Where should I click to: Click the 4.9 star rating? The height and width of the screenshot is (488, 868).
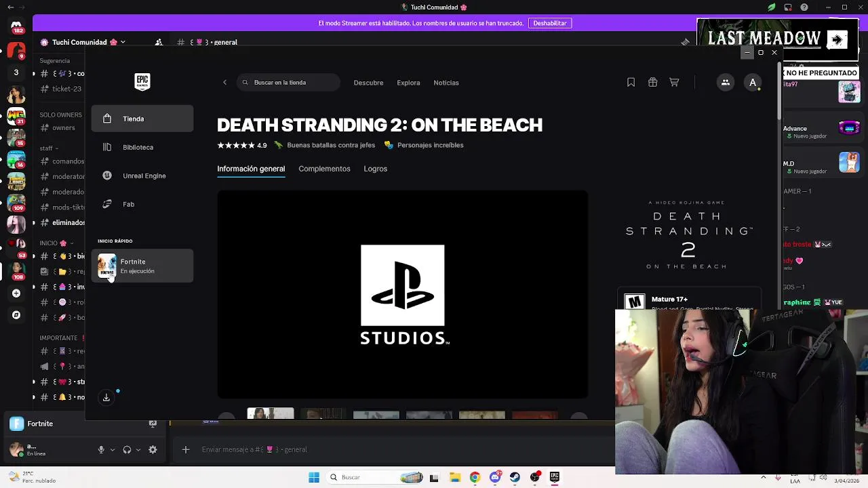[x=242, y=145]
